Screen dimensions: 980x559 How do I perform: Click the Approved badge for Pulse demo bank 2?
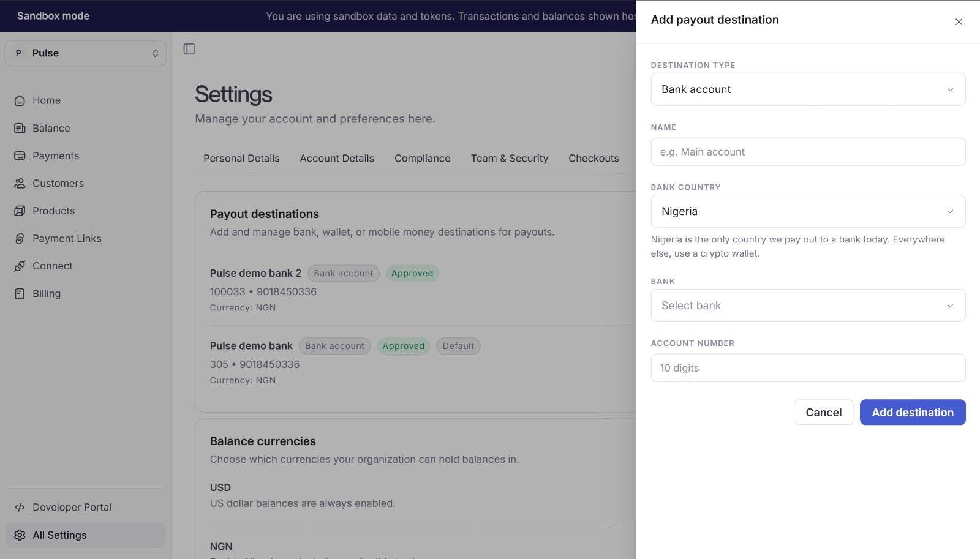point(412,273)
